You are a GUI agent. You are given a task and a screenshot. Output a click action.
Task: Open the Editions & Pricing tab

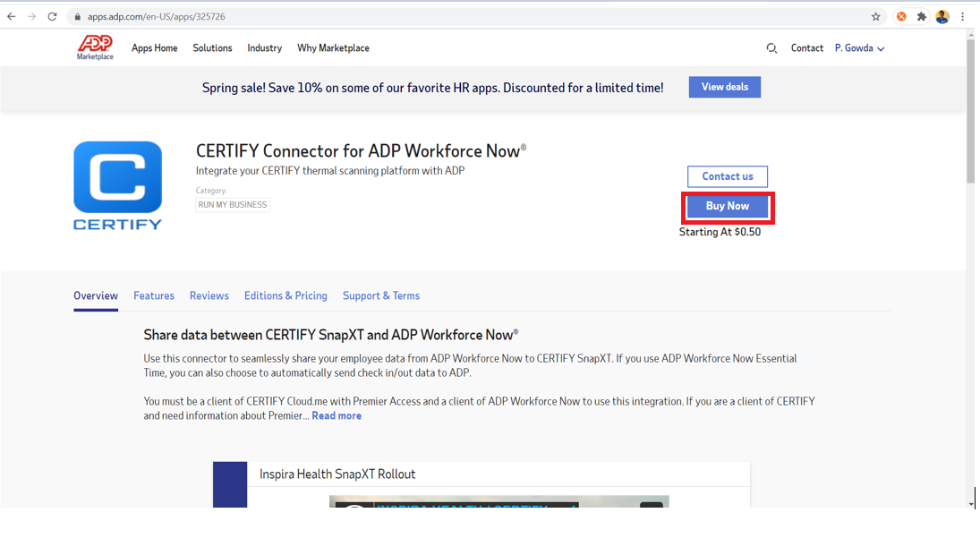tap(285, 295)
